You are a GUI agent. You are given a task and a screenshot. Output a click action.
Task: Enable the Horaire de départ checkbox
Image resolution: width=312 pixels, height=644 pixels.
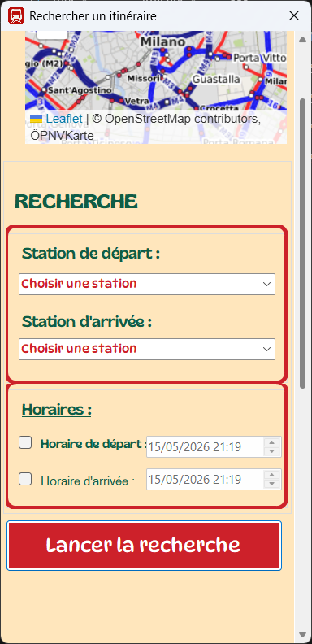point(25,442)
